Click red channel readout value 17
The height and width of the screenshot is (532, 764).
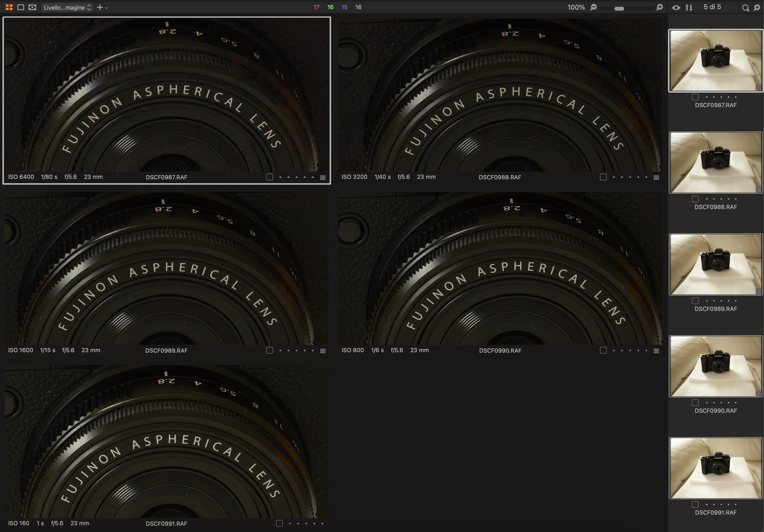click(x=316, y=7)
